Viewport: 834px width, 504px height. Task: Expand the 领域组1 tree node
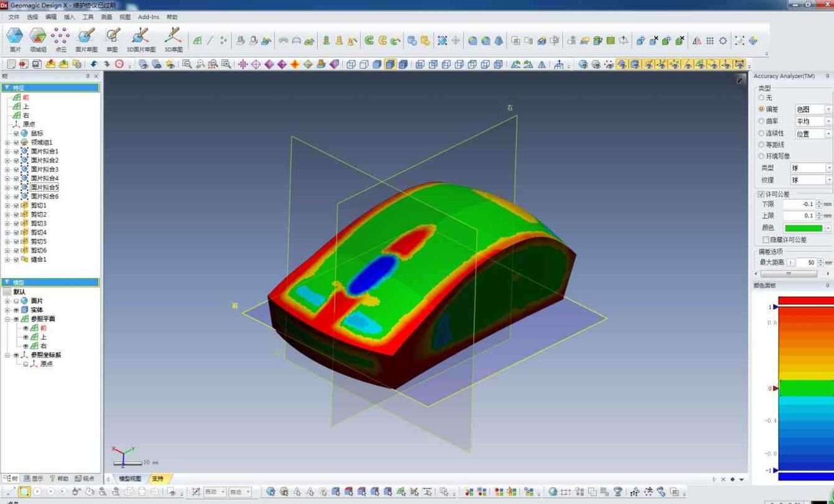tap(7, 142)
